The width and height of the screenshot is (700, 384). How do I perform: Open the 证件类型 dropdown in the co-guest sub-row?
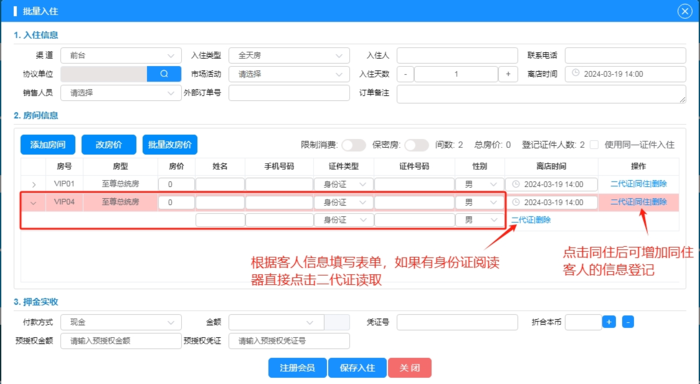(x=344, y=220)
